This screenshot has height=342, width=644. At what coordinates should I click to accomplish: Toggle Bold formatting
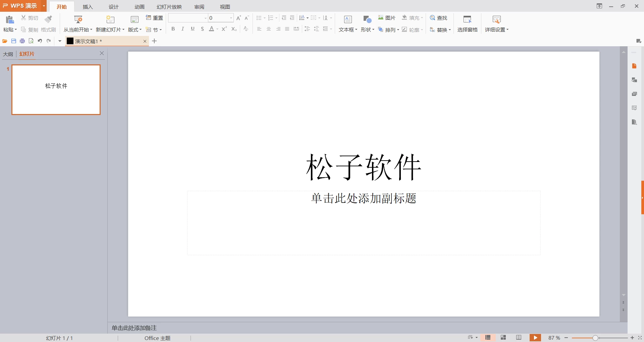(x=173, y=29)
